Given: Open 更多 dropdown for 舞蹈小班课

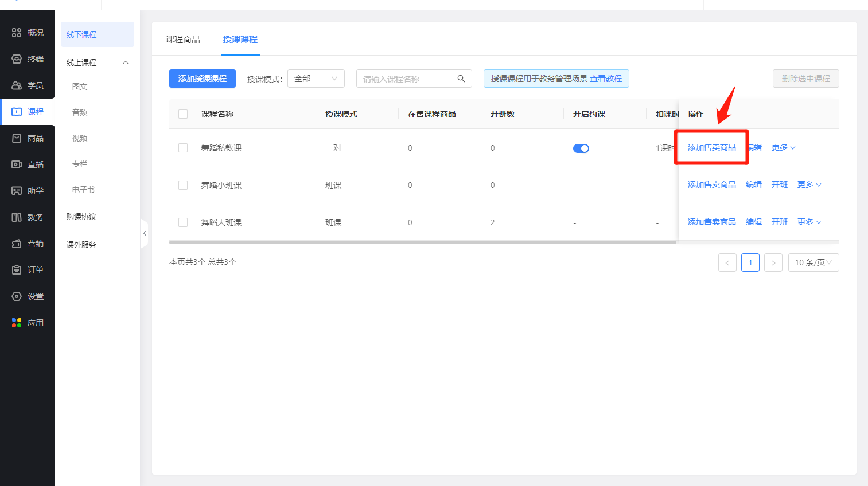Looking at the screenshot, I should pos(809,185).
